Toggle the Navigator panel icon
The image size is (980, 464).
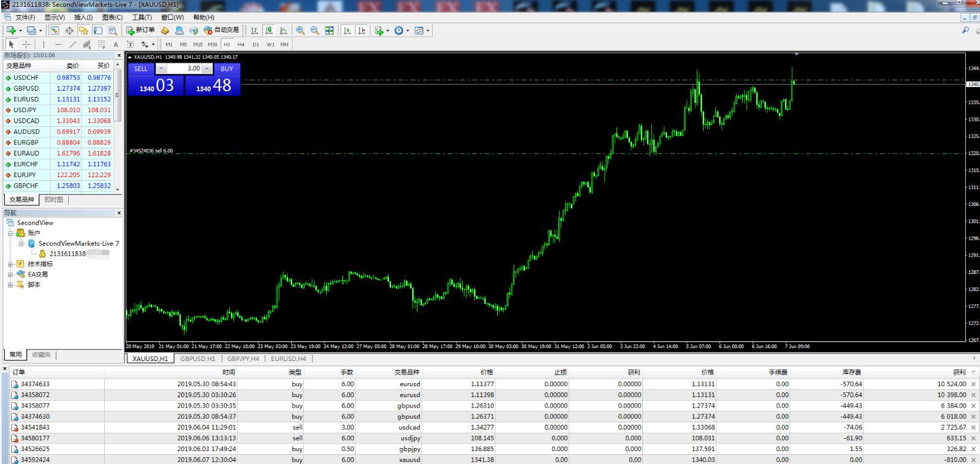(83, 30)
